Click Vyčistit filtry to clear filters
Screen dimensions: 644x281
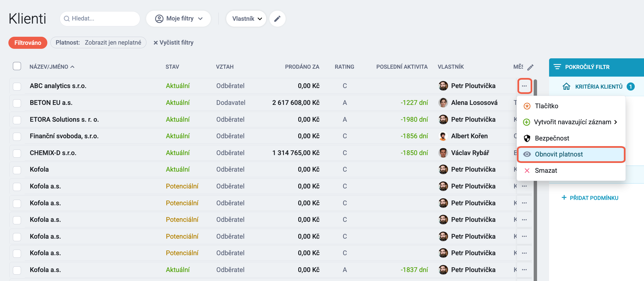[173, 43]
